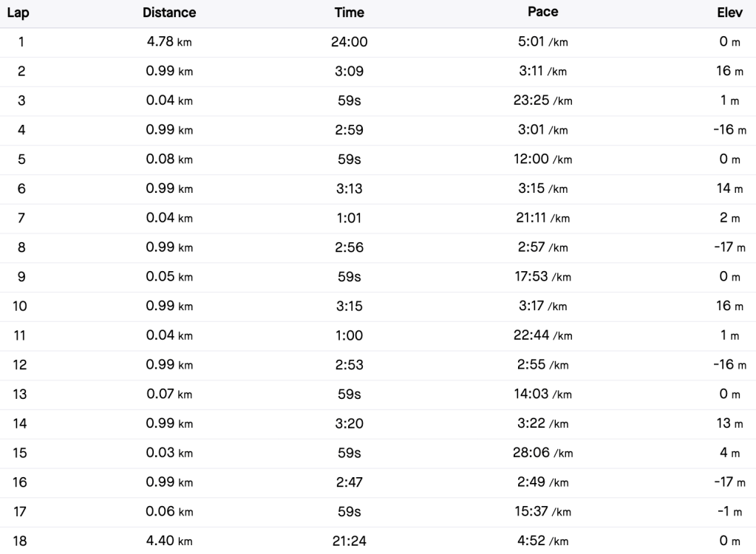The height and width of the screenshot is (554, 756).
Task: Select the 2:57 /km pace cell
Action: (543, 247)
